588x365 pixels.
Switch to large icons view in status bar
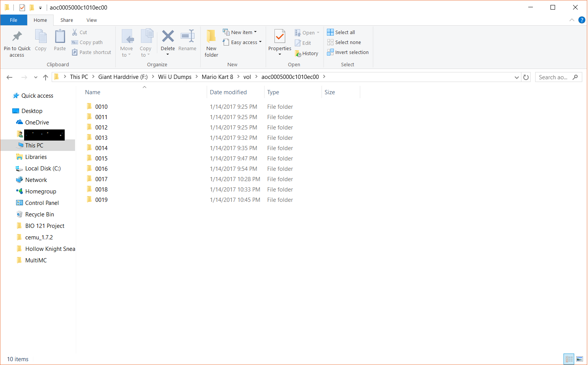click(580, 359)
